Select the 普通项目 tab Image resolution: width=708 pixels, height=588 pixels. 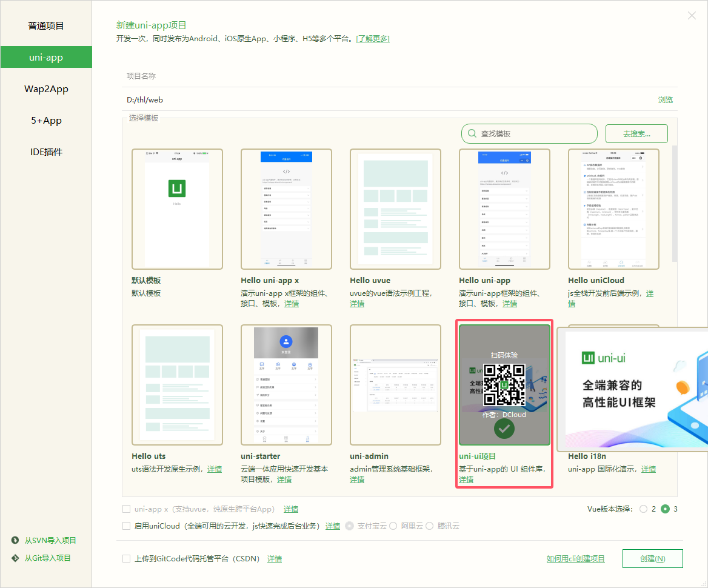click(46, 25)
